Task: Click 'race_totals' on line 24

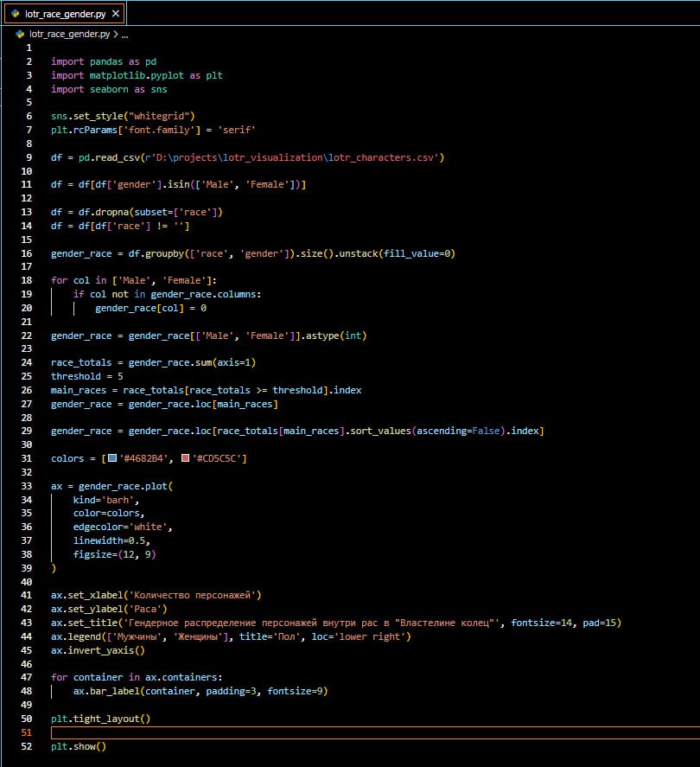Action: point(81,363)
